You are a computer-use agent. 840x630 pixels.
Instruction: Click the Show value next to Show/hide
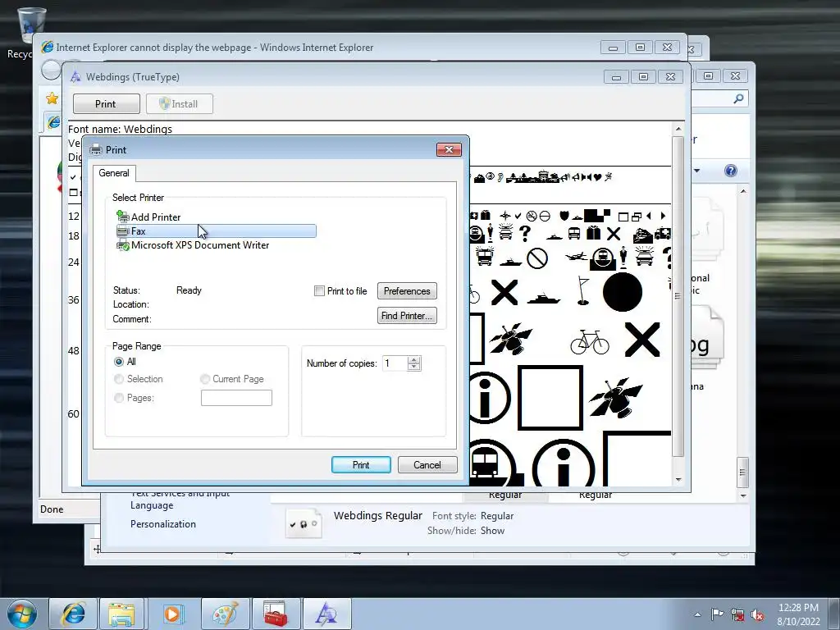point(492,531)
